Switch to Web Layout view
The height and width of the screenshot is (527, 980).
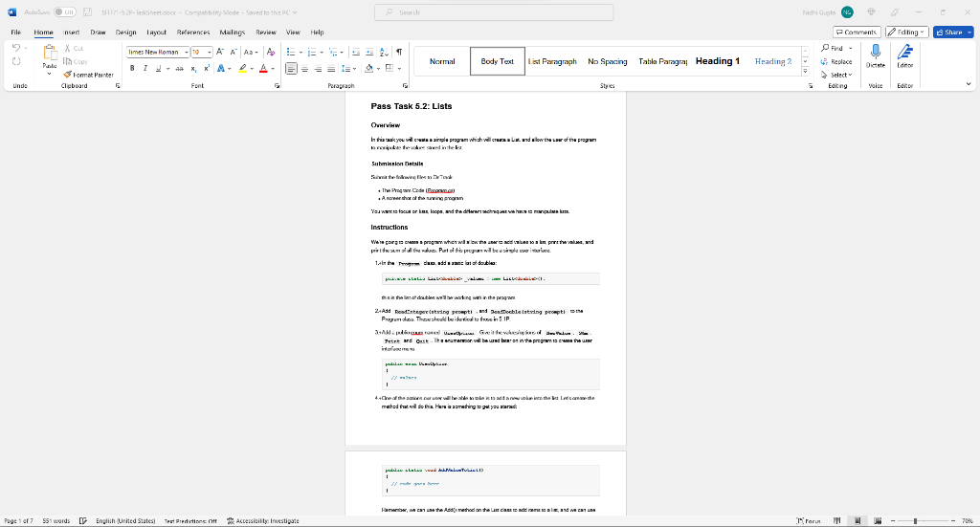click(x=879, y=520)
